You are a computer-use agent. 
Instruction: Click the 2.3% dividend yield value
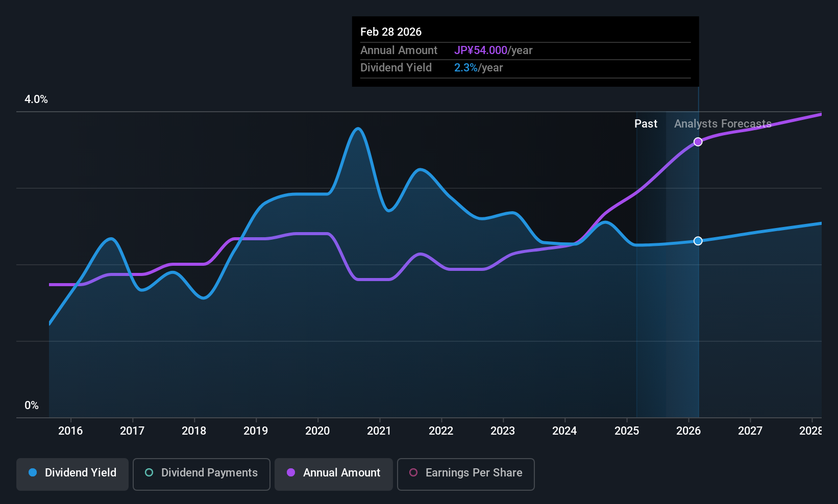pyautogui.click(x=466, y=67)
